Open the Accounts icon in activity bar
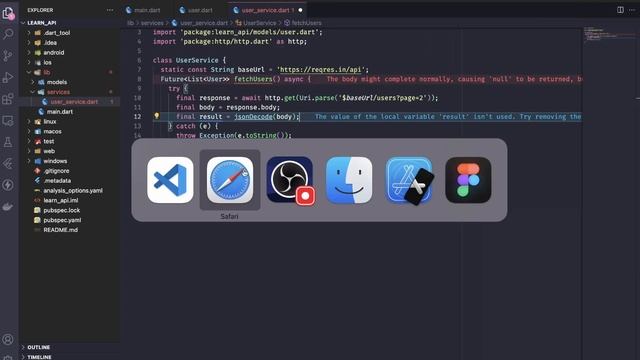This screenshot has height=360, width=640. (8, 339)
